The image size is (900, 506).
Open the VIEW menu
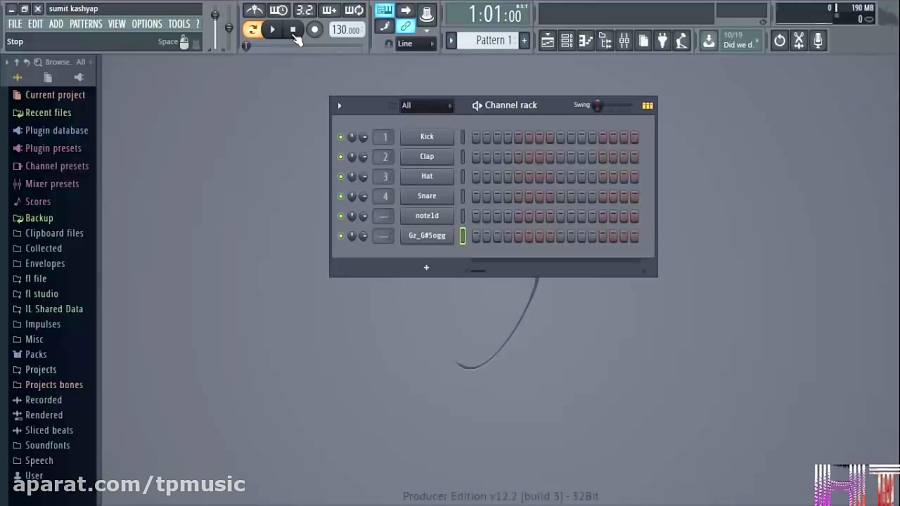tap(117, 24)
